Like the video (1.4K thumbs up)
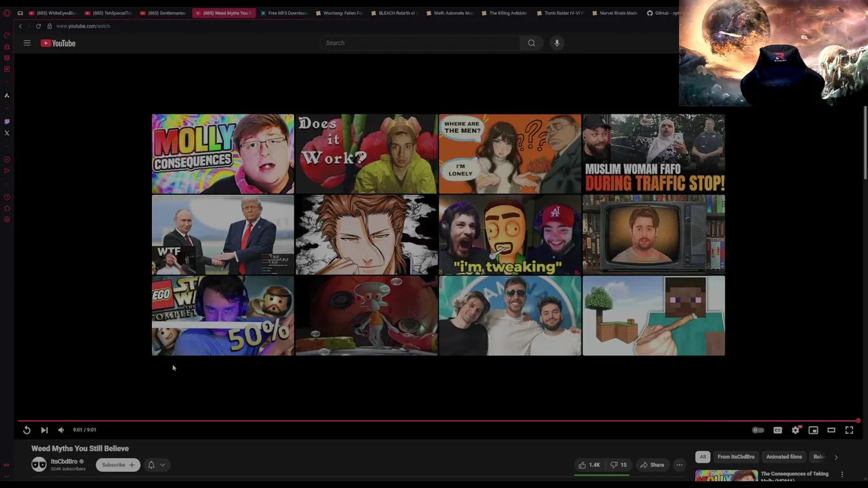 tap(589, 465)
